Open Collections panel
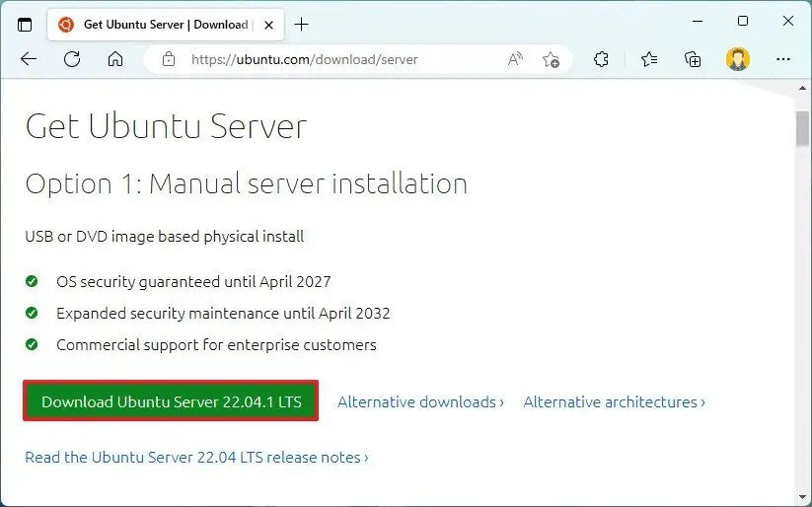 pos(693,59)
